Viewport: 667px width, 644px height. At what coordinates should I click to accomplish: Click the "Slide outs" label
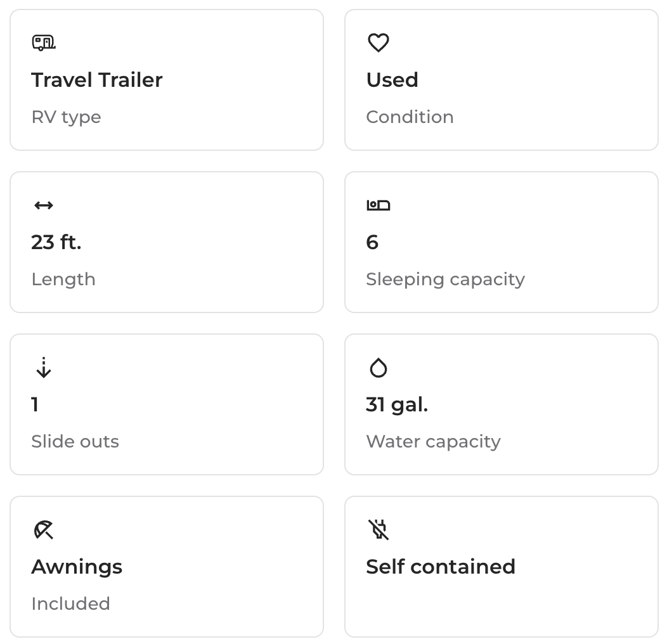pyautogui.click(x=75, y=442)
